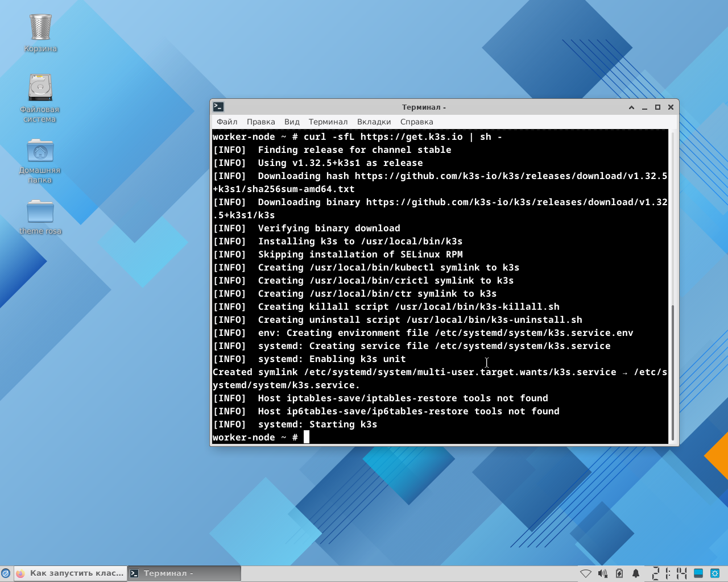The width and height of the screenshot is (728, 582).
Task: Click the 'Host ip6tables-save/ip6tables-restore tools not found' line
Action: (x=408, y=411)
